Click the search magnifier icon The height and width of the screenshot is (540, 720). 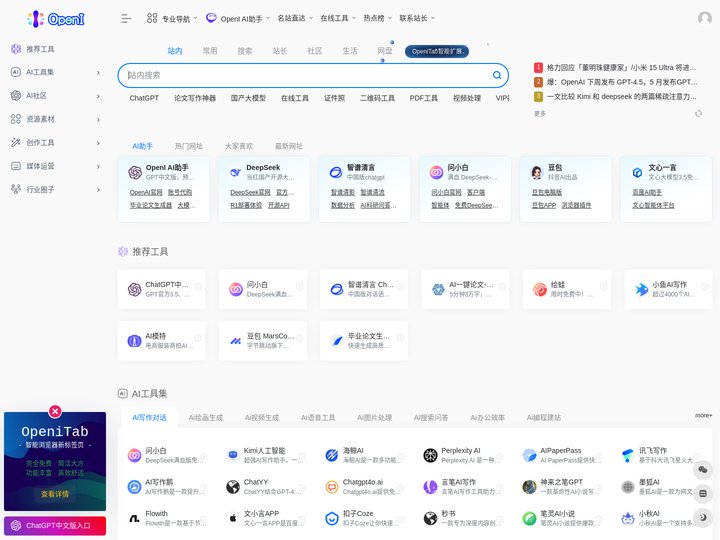tap(497, 75)
